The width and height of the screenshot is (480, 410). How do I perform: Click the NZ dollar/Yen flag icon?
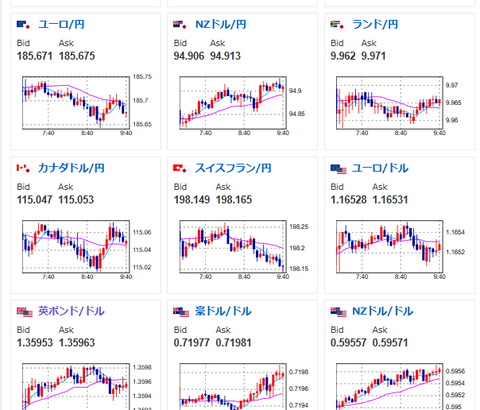coord(181,25)
